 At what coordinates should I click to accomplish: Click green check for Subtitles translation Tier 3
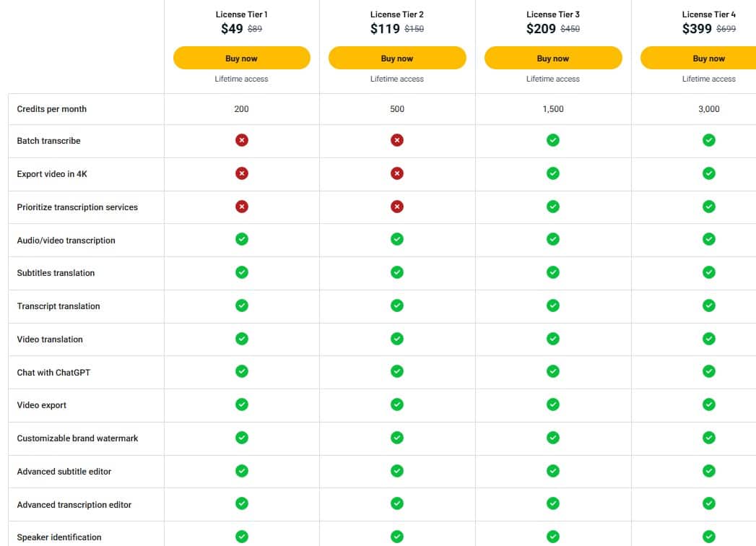pos(553,272)
